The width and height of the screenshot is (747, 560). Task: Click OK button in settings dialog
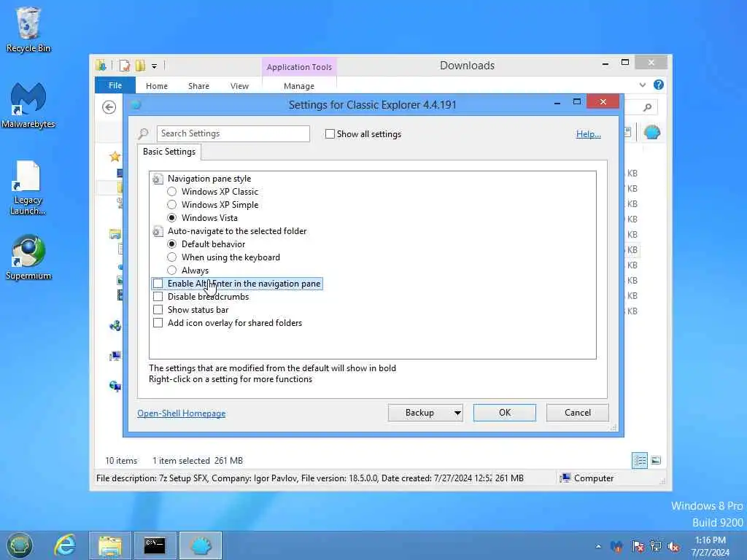pyautogui.click(x=505, y=413)
